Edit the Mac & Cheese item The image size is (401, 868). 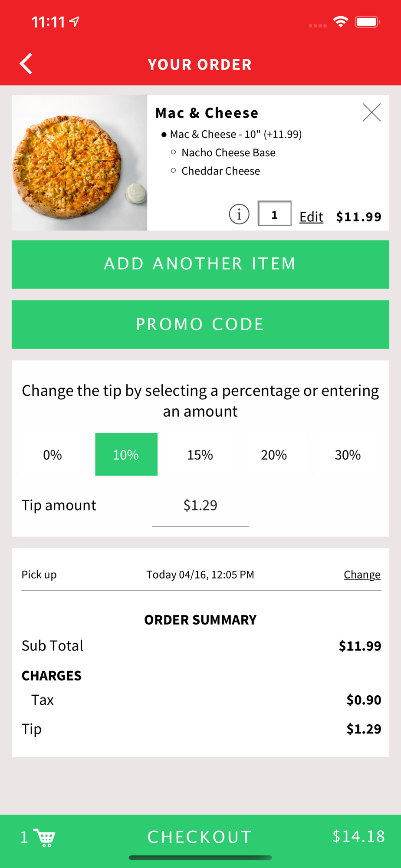click(311, 217)
